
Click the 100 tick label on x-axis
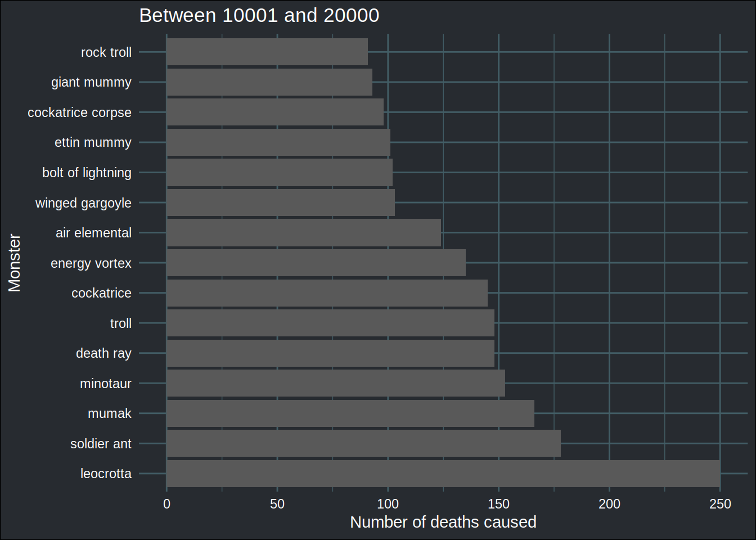(388, 504)
